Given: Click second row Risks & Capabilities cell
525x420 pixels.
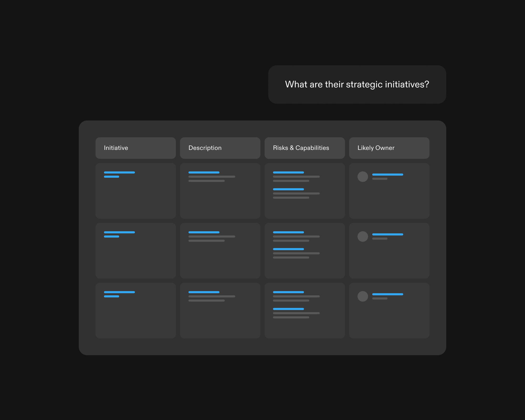Looking at the screenshot, I should pos(304,251).
